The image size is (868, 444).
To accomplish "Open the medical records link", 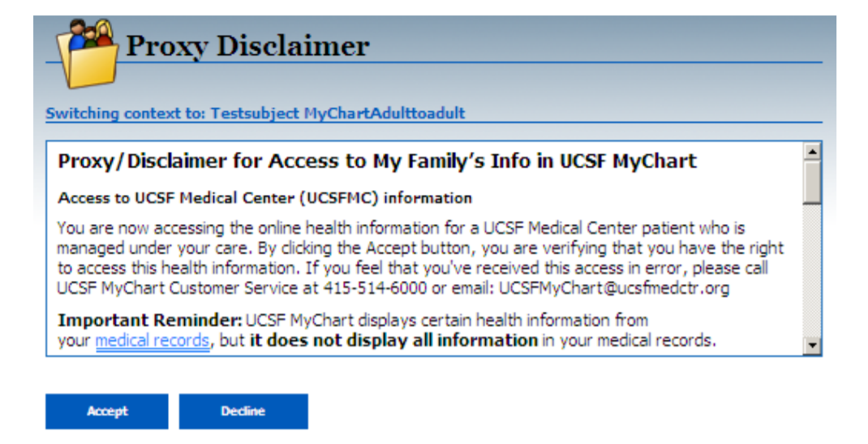I will click(x=153, y=340).
